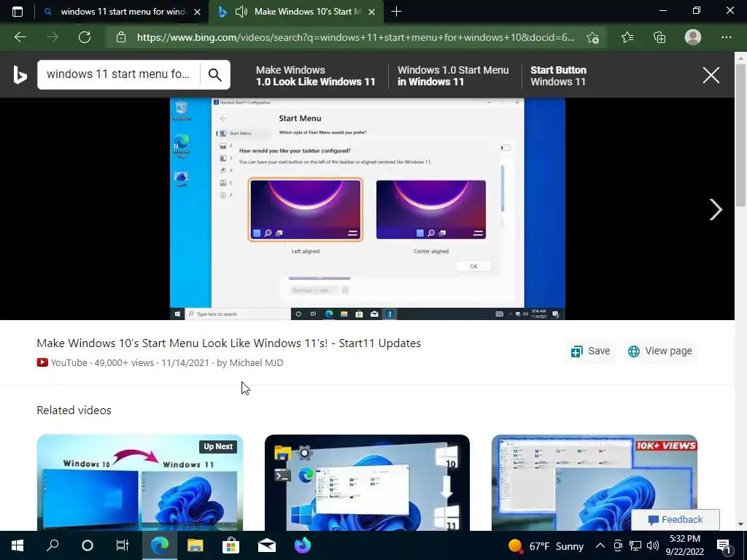This screenshot has height=560, width=747.
Task: Open the middle related video thumbnail
Action: pyautogui.click(x=367, y=483)
